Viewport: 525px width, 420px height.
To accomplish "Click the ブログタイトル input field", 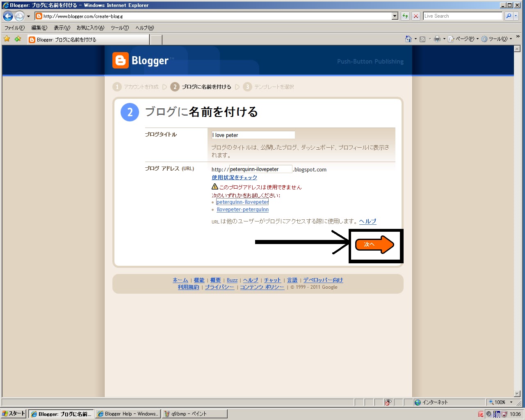I will pyautogui.click(x=253, y=135).
